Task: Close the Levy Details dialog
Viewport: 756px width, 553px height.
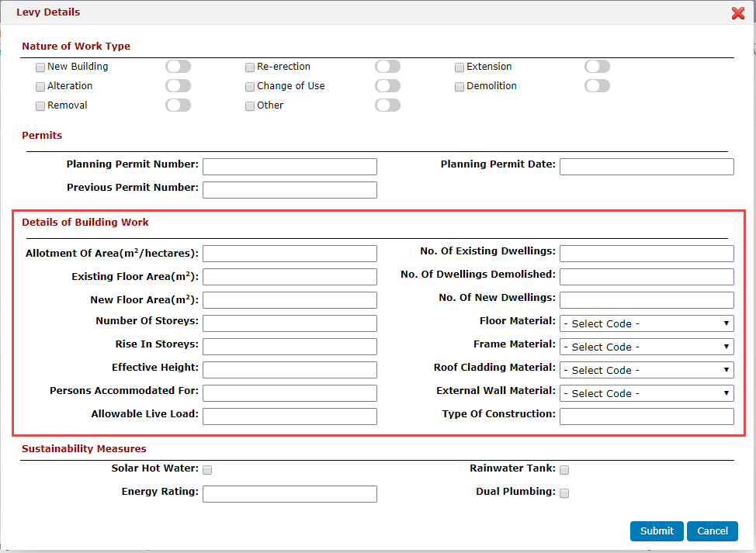Action: point(737,13)
